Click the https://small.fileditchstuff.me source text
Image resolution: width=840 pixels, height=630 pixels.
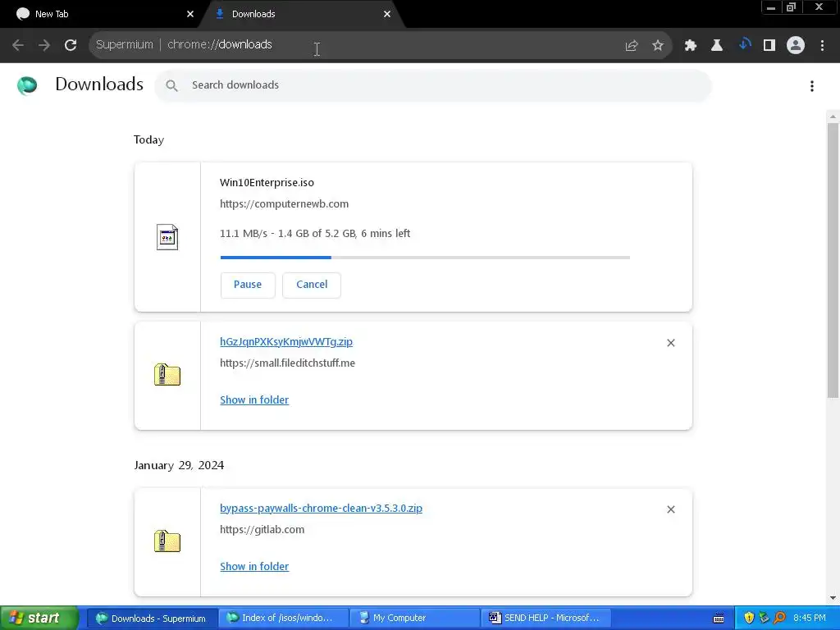point(287,363)
